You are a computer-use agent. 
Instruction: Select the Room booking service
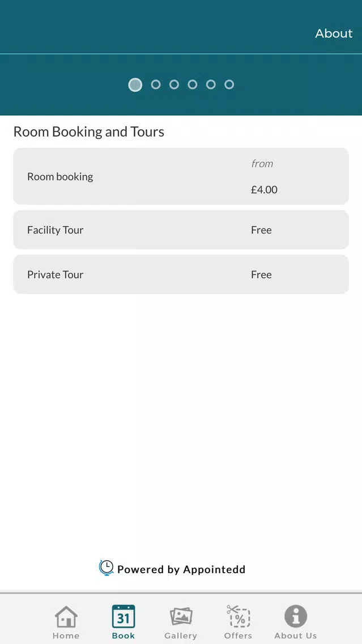[x=60, y=176]
